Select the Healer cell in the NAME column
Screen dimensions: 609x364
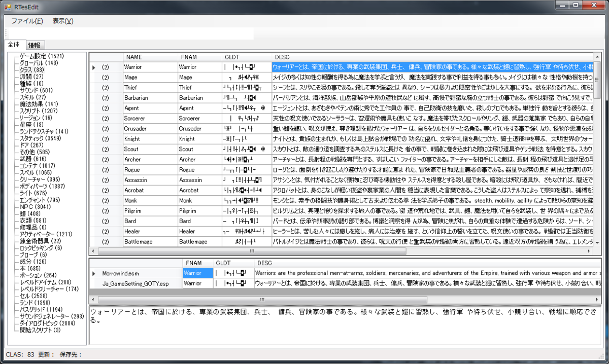pos(150,232)
